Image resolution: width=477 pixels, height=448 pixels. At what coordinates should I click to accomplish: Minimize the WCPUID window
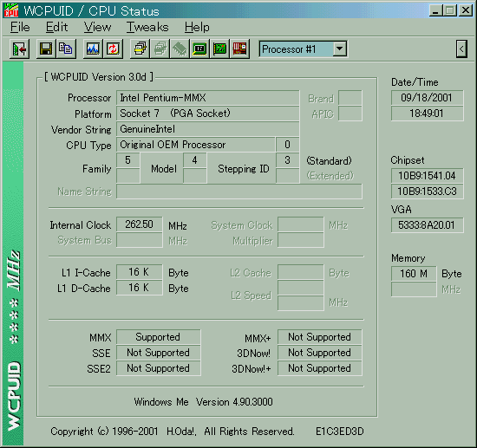(x=436, y=10)
